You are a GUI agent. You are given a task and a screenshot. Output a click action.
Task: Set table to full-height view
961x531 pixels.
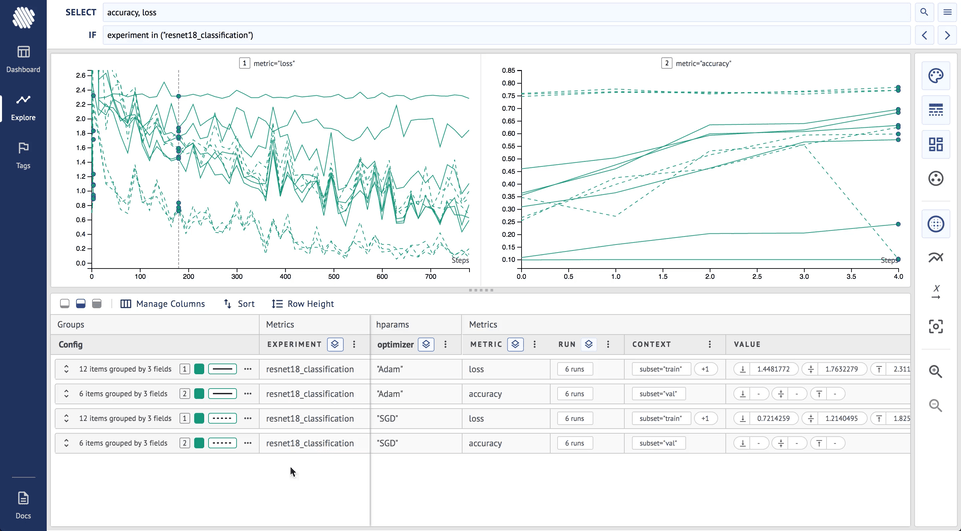click(96, 304)
